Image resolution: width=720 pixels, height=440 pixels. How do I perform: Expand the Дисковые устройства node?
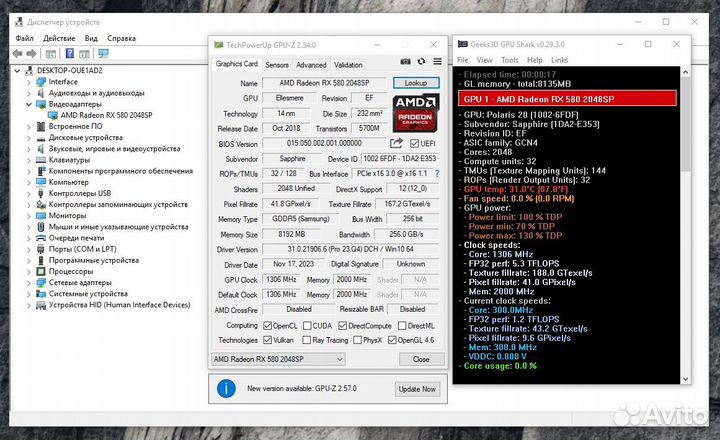pyautogui.click(x=29, y=138)
